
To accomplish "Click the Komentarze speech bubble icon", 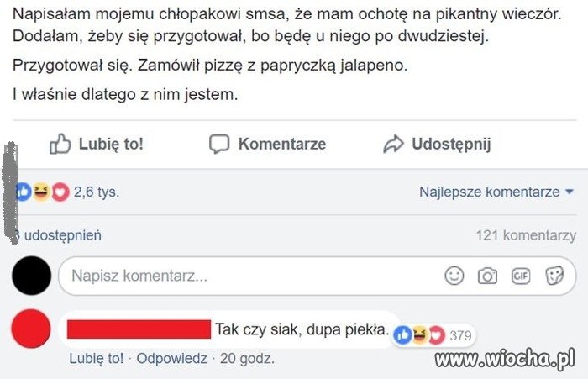I will pyautogui.click(x=219, y=144).
